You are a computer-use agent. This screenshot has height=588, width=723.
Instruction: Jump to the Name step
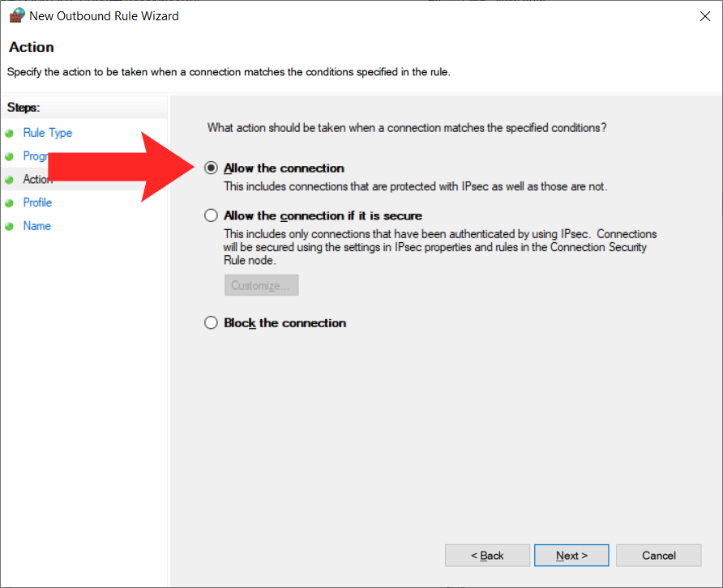(37, 226)
